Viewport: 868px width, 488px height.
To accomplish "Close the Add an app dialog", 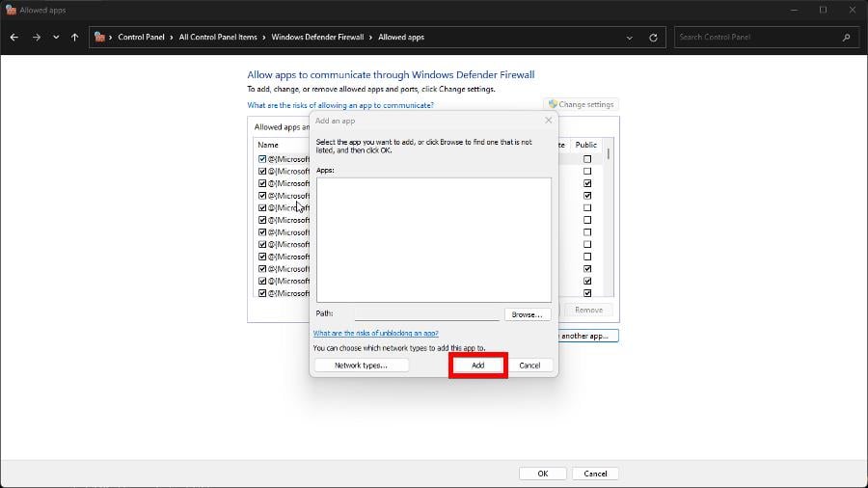I will tap(548, 120).
